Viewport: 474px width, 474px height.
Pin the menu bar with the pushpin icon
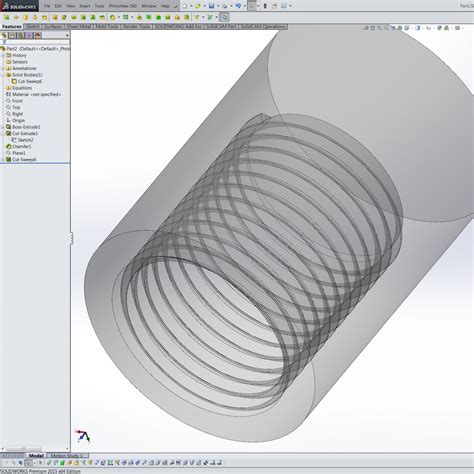(176, 6)
